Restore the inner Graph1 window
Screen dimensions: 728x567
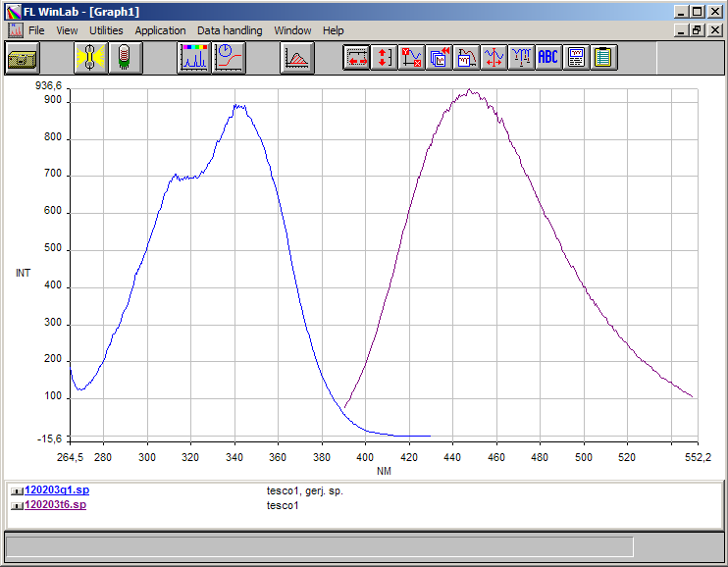(697, 30)
